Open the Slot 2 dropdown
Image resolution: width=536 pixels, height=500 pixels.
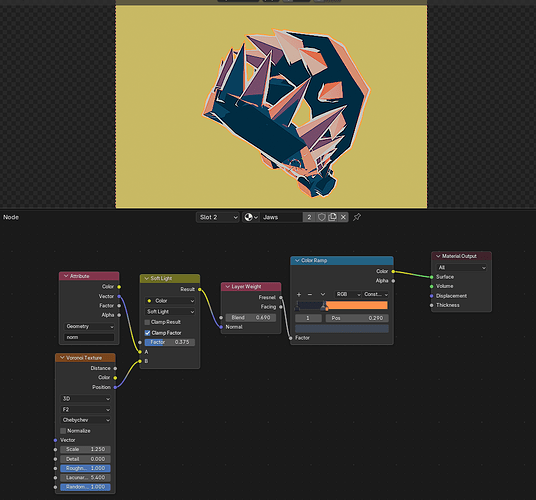point(218,217)
